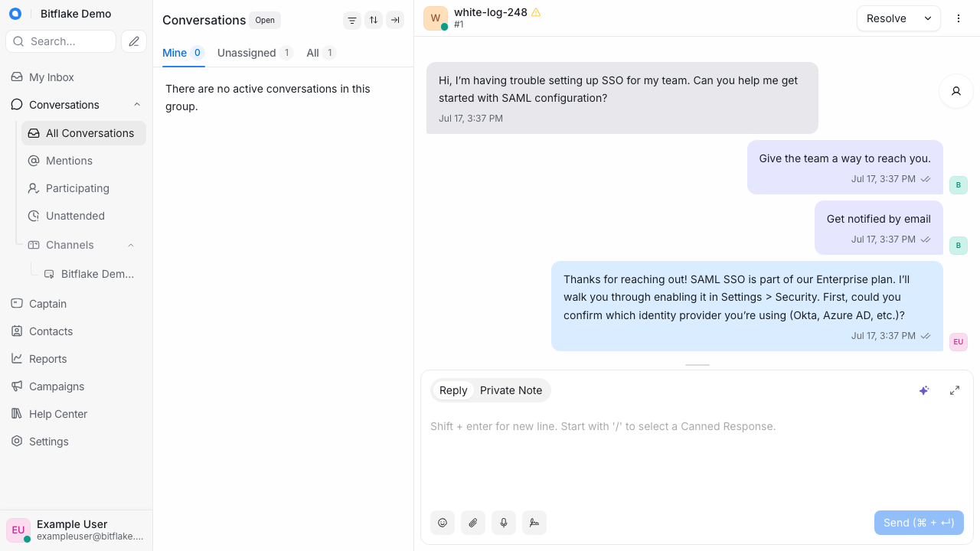Collapse the Conversations sidebar section
This screenshot has width=980, height=551.
click(137, 105)
